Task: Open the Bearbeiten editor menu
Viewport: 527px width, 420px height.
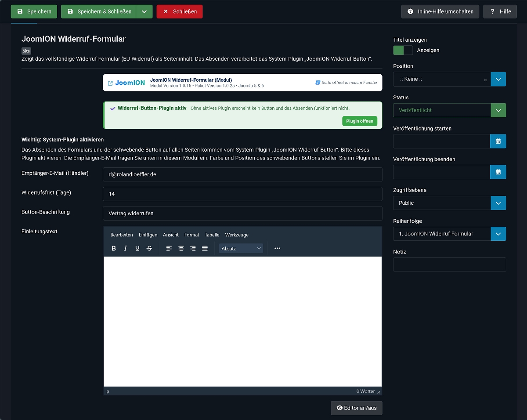Action: tap(122, 235)
